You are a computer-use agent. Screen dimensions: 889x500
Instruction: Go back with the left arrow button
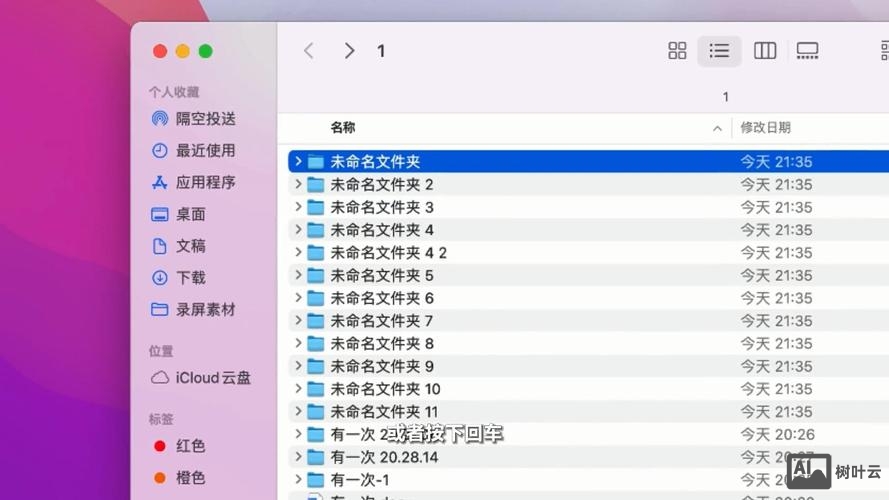[x=309, y=51]
